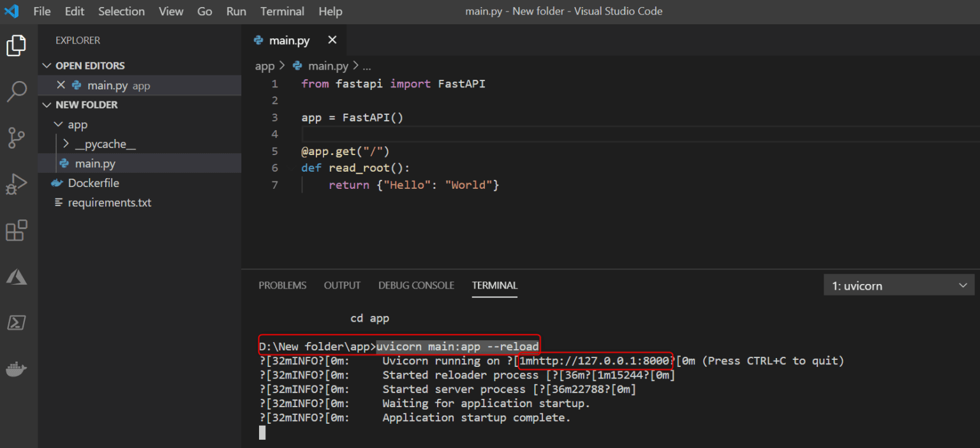980x448 pixels.
Task: Click 'cd app' text in terminal
Action: pyautogui.click(x=369, y=318)
